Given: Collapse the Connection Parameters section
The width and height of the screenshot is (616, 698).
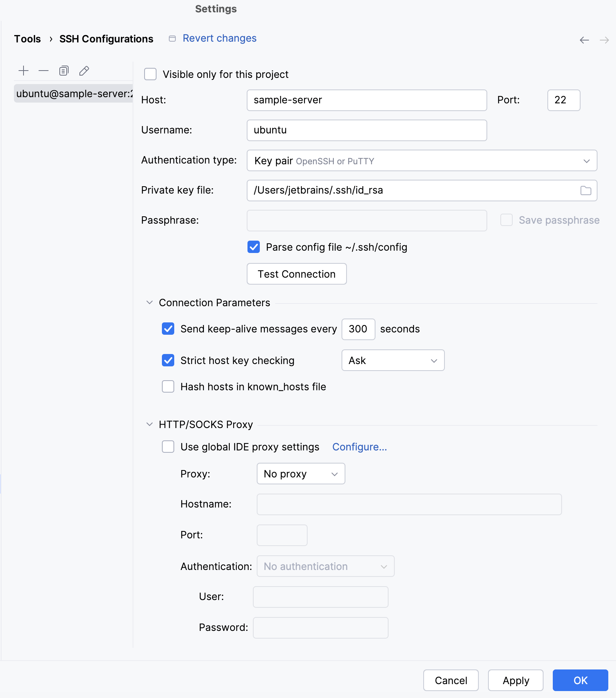Looking at the screenshot, I should pos(150,302).
